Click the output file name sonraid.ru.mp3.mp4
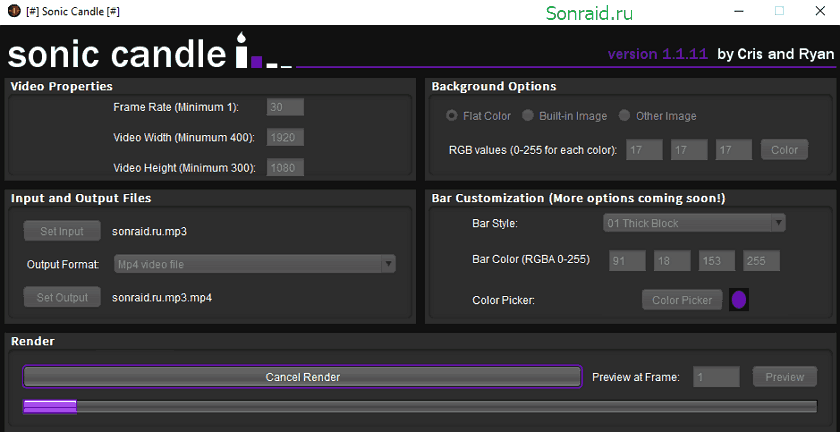The width and height of the screenshot is (840, 432). tap(162, 297)
